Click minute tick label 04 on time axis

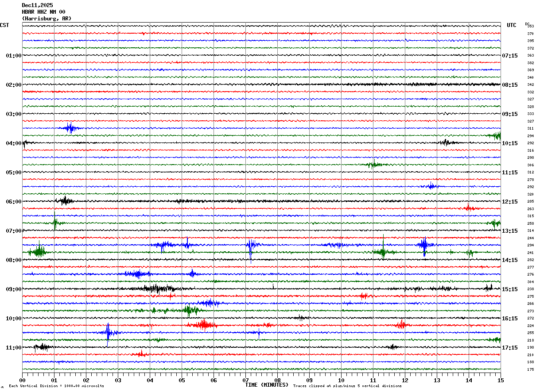click(150, 380)
